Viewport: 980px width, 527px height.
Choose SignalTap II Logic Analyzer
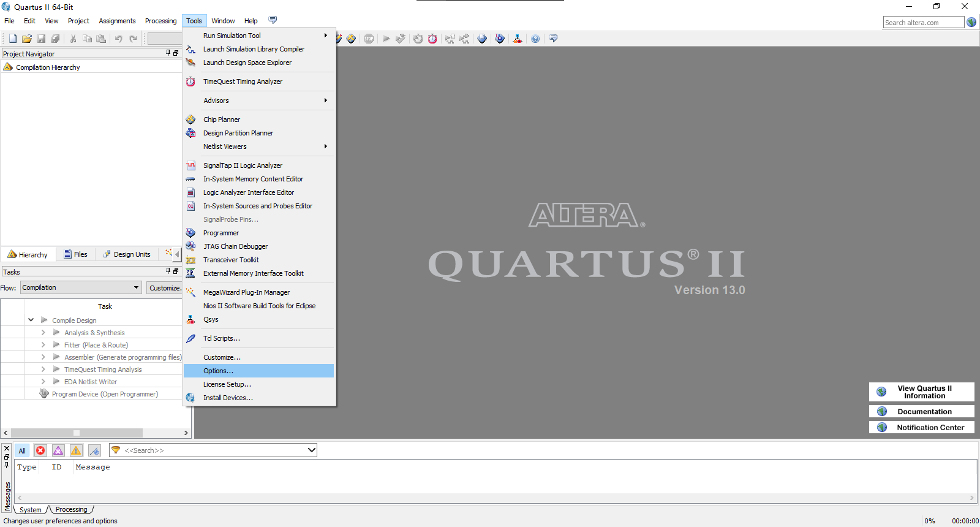[259, 165]
